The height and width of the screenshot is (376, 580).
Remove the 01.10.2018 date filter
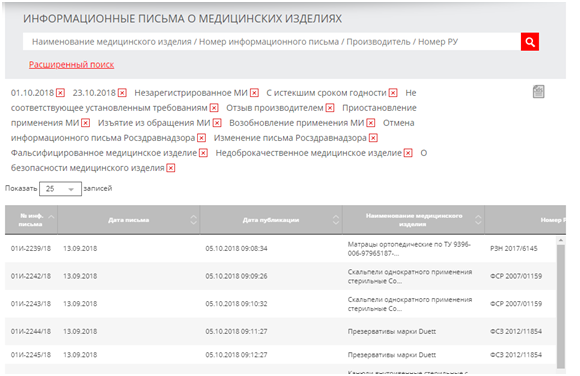tap(60, 93)
